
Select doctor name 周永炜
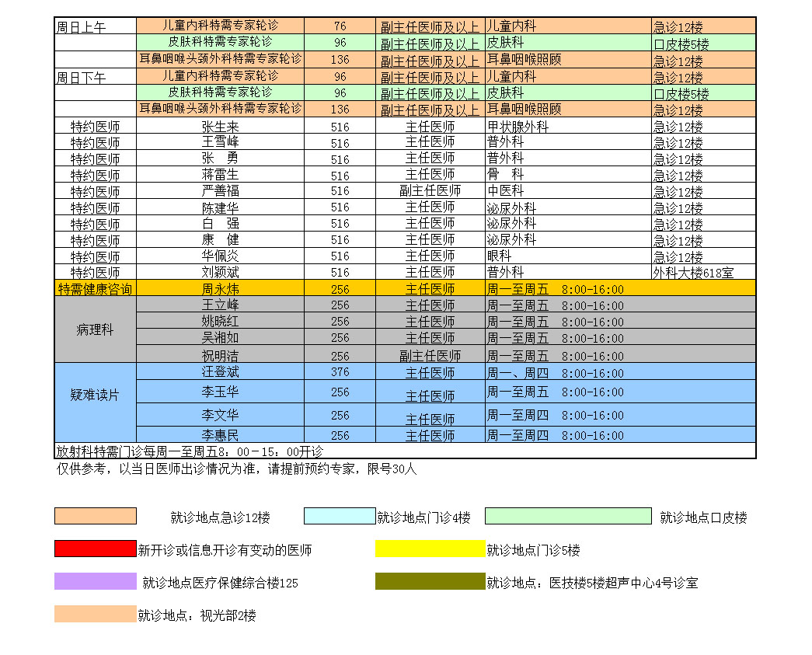(220, 288)
